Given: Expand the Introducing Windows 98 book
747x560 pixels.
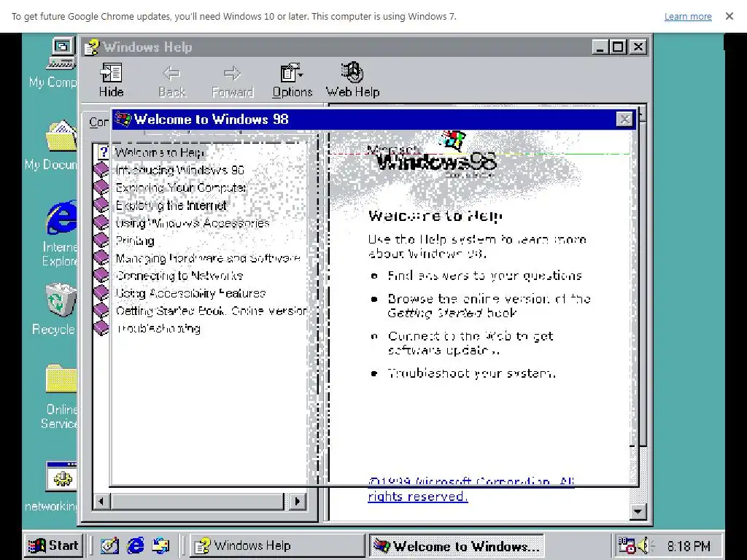Looking at the screenshot, I should point(179,170).
